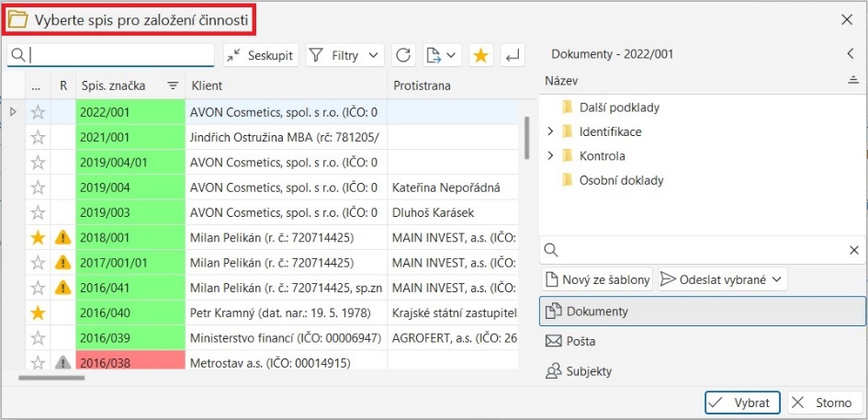The image size is (868, 420).
Task: Expand the Identifikace folder
Action: pyautogui.click(x=550, y=131)
